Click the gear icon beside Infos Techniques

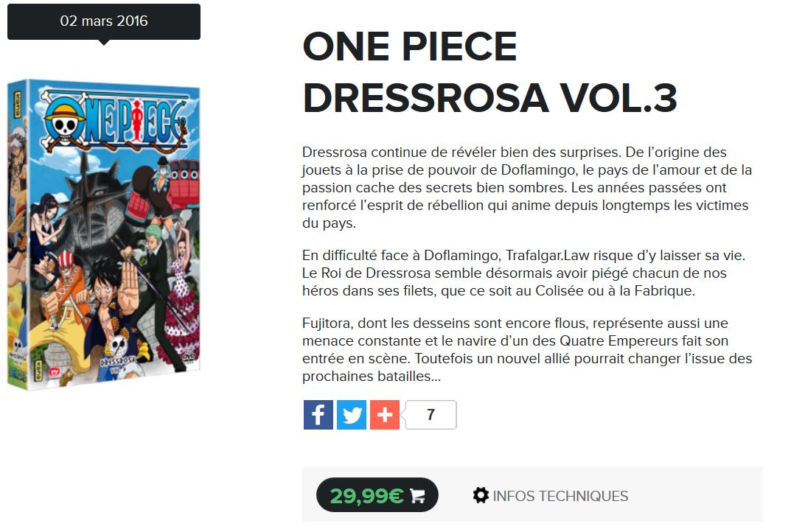481,495
